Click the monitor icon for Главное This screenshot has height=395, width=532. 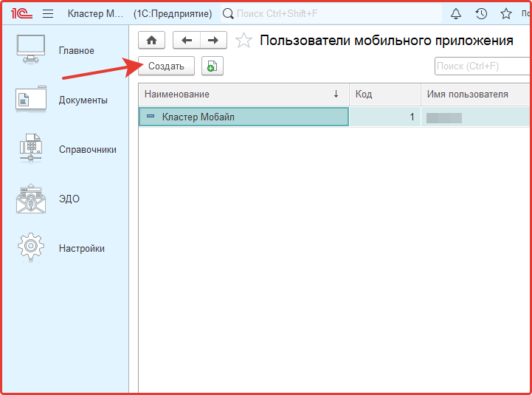coord(31,49)
